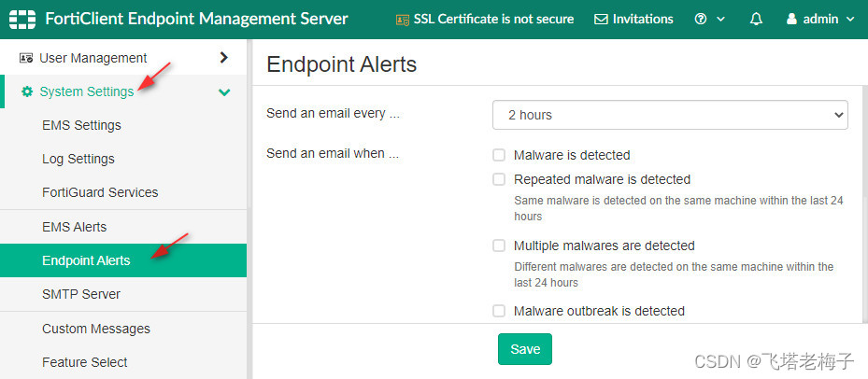Open the notifications bell icon
Viewport: 868px width, 379px height.
click(x=756, y=20)
